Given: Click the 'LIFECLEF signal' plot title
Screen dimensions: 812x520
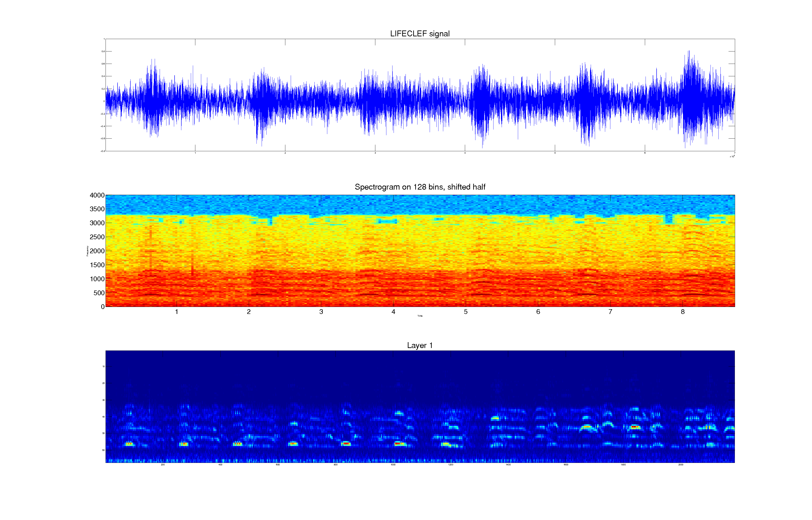Looking at the screenshot, I should [x=420, y=34].
